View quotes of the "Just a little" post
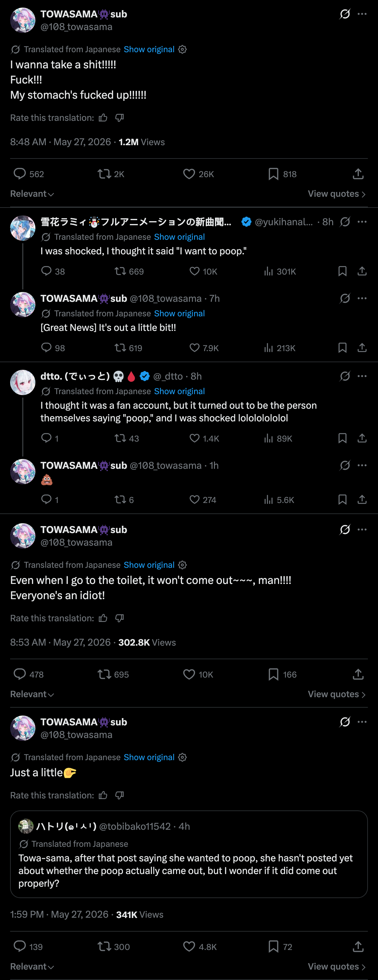This screenshot has height=980, width=378. point(337,966)
